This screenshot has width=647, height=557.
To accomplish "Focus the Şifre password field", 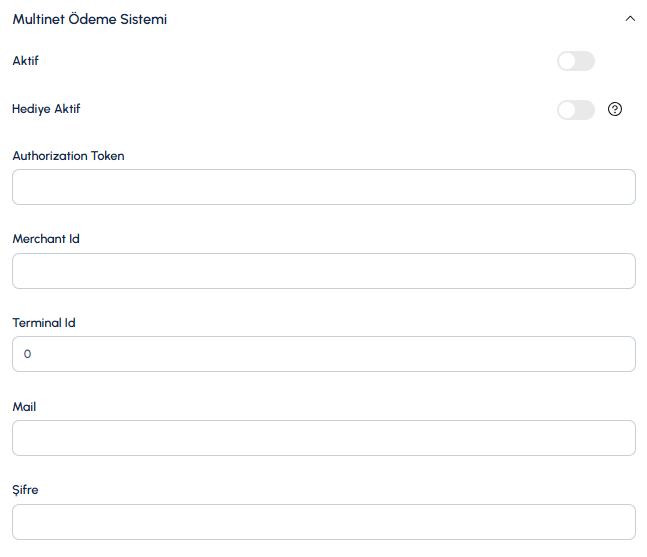I will tap(324, 522).
